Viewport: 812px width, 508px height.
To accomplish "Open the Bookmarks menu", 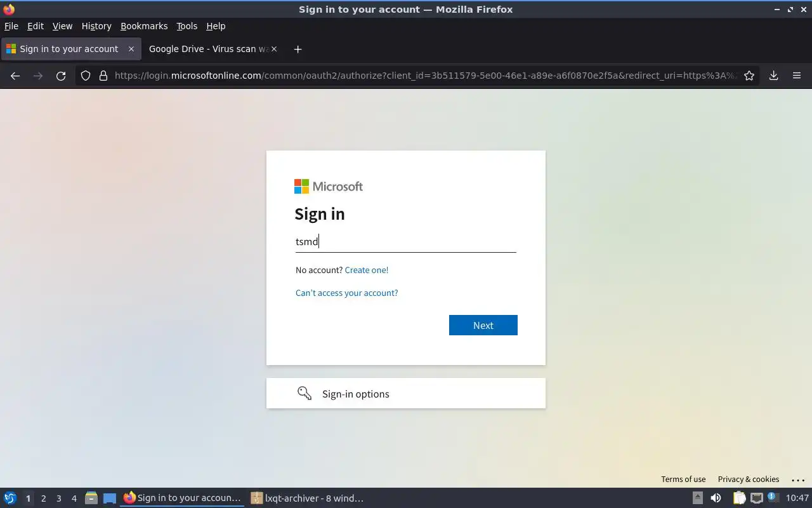I will (x=144, y=26).
